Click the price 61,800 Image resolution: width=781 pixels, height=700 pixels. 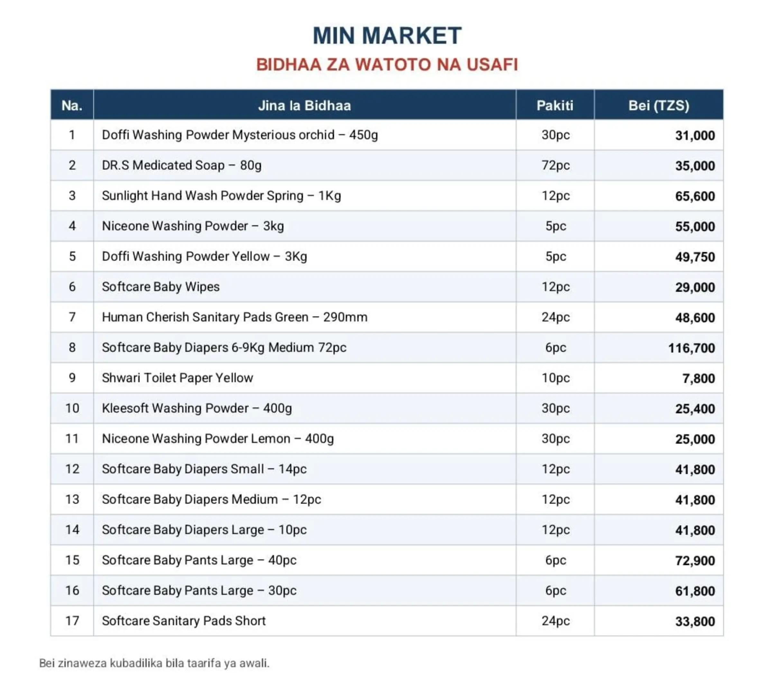tap(695, 591)
